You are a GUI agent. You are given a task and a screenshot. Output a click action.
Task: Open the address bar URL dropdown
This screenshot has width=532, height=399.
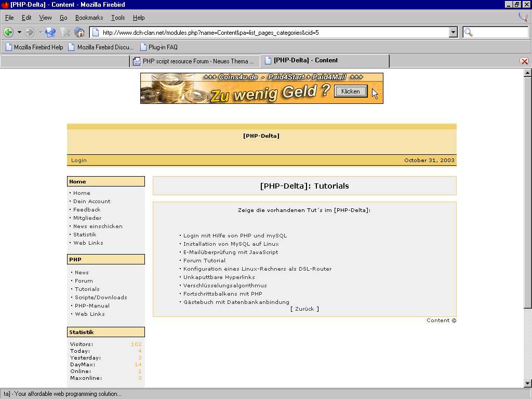pyautogui.click(x=453, y=33)
